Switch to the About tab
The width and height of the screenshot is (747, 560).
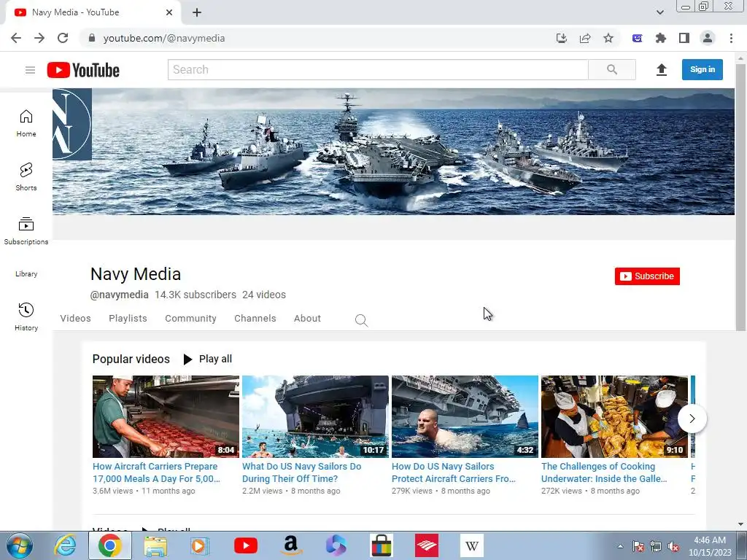click(307, 319)
